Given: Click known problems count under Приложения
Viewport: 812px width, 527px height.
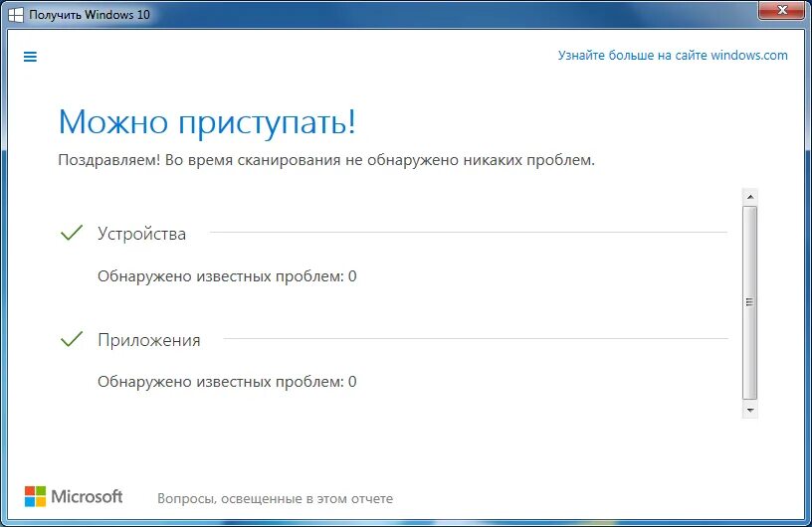Looking at the screenshot, I should click(227, 382).
